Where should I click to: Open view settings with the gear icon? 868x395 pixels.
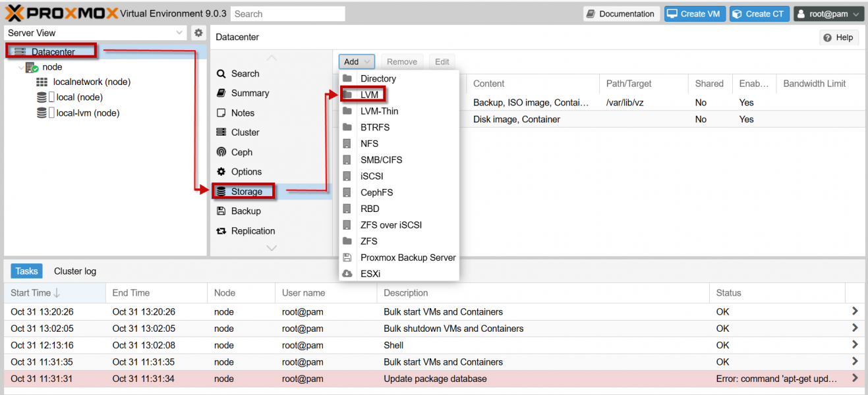[198, 32]
